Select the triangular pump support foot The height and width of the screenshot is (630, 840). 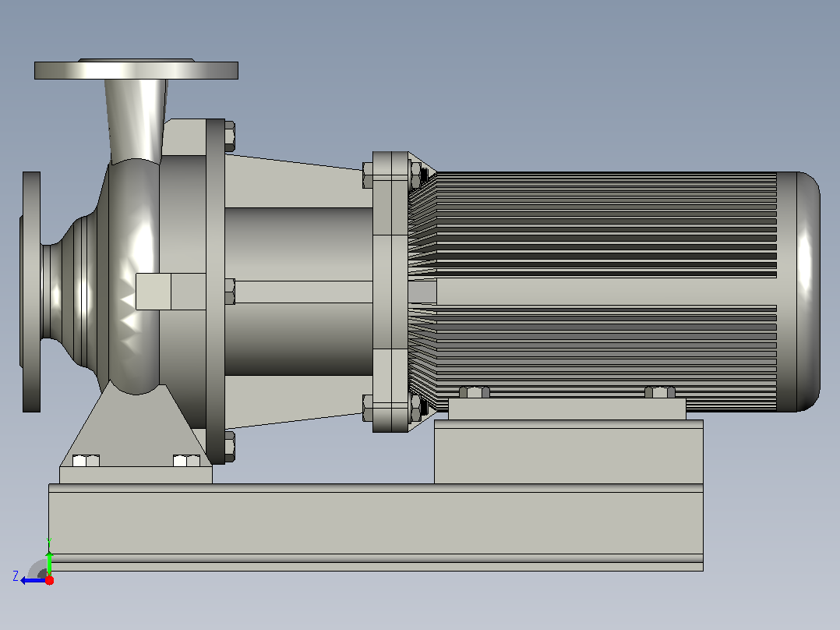[136, 434]
